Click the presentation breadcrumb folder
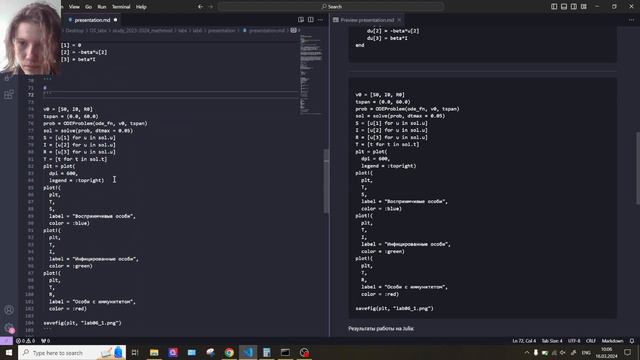 tap(222, 31)
